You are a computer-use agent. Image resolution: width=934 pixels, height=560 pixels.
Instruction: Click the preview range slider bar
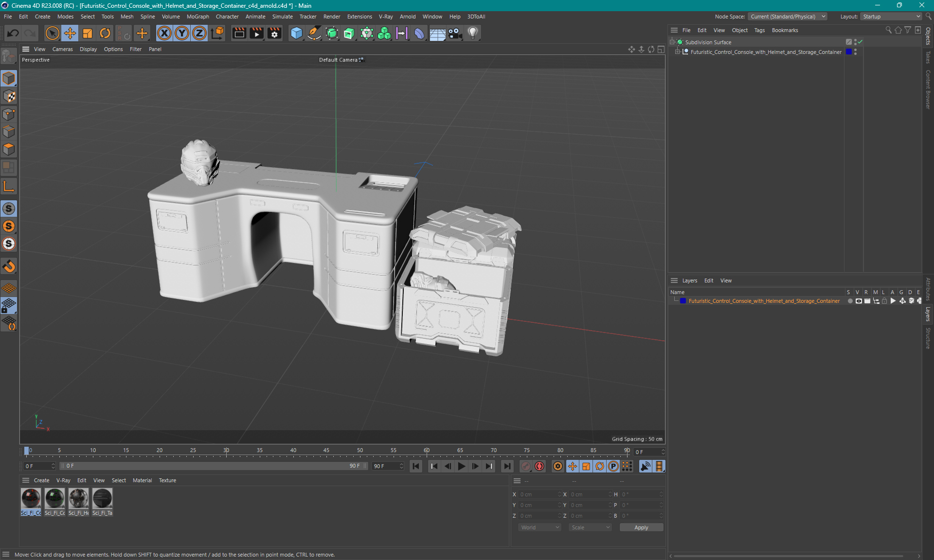click(x=213, y=466)
